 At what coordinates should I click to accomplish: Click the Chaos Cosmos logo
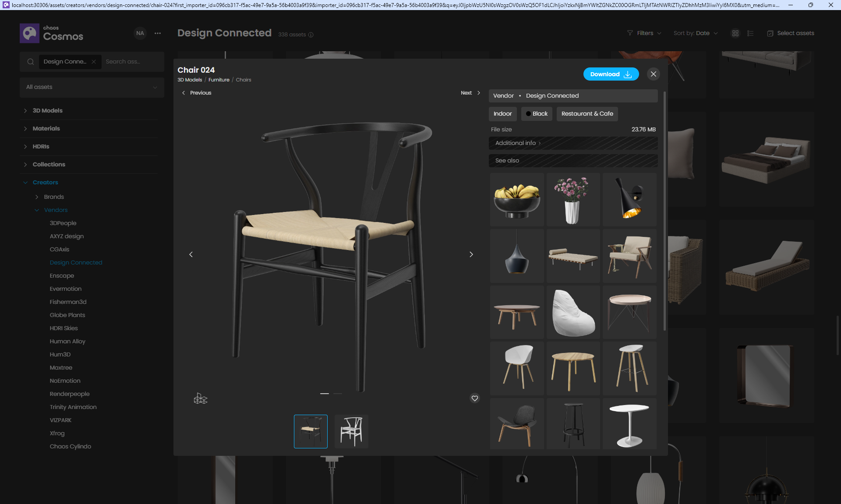tap(52, 33)
